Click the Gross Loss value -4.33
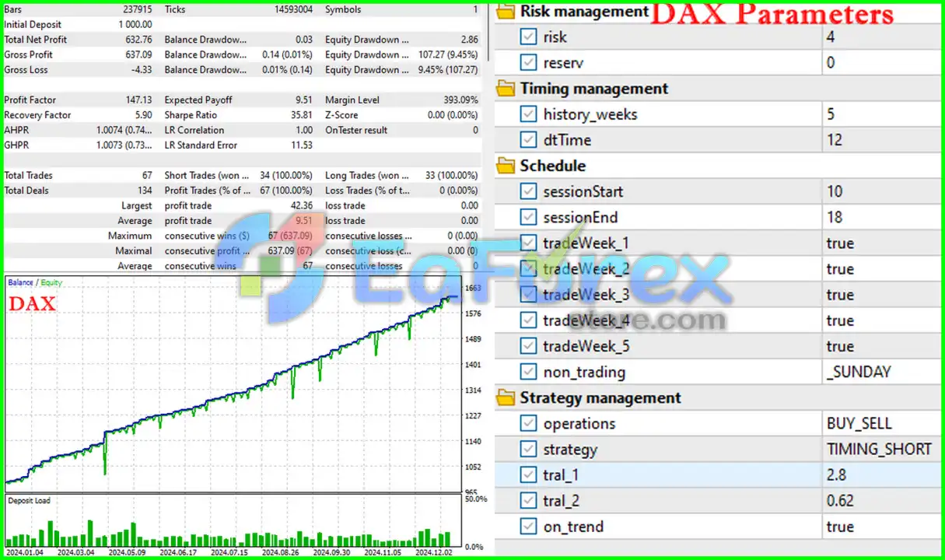945x560 pixels. pos(140,70)
